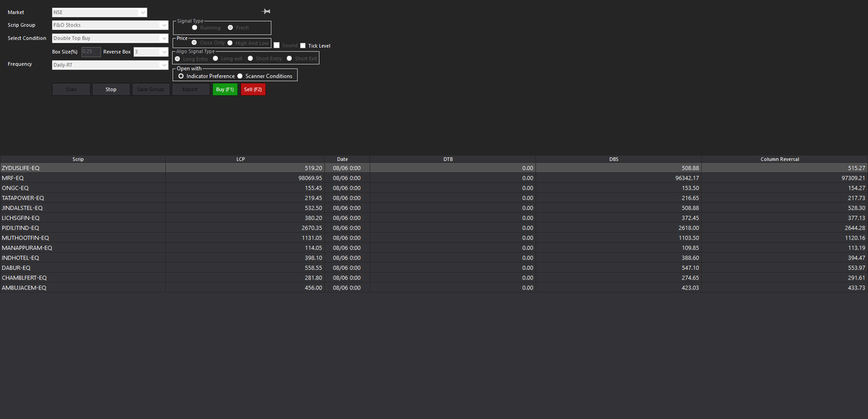Select the CHAMBLFERT-EQ scrip
The image size is (868, 419).
point(24,278)
